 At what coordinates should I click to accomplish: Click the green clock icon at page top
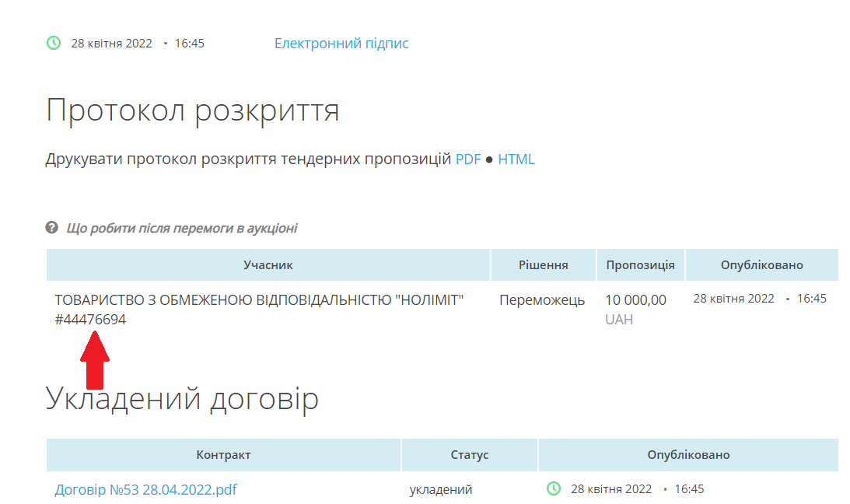pos(53,44)
